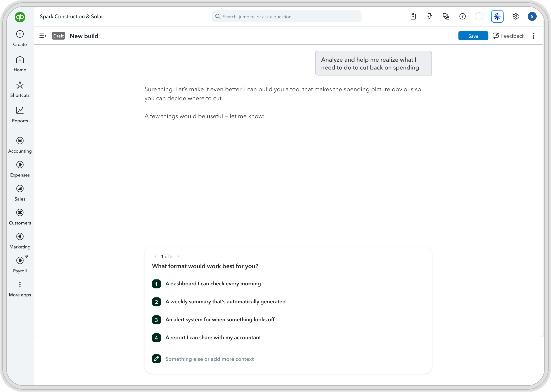Viewport: 551px width, 392px height.
Task: Open the Intuit Assist sparkle icon
Action: 497,16
